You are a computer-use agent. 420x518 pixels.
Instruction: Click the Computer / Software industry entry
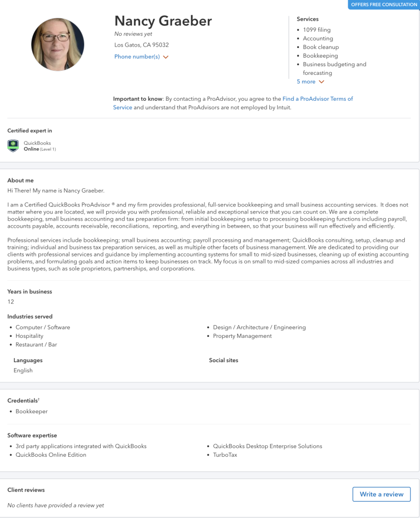coord(43,327)
